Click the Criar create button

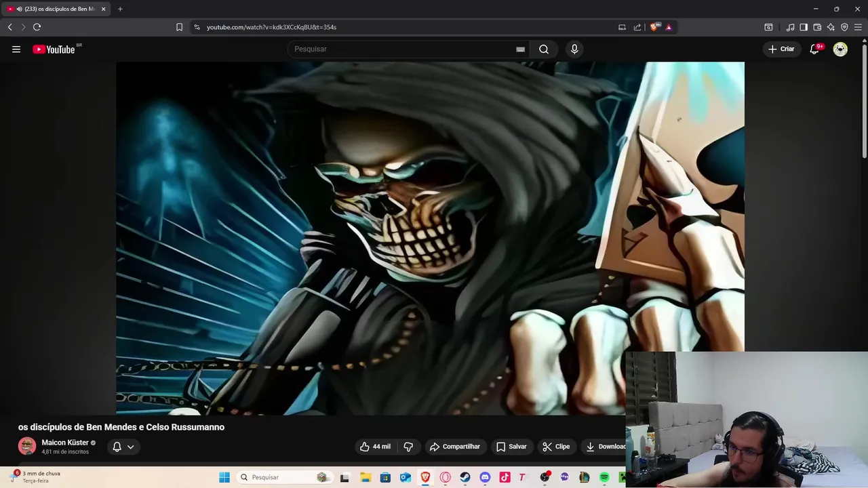781,49
